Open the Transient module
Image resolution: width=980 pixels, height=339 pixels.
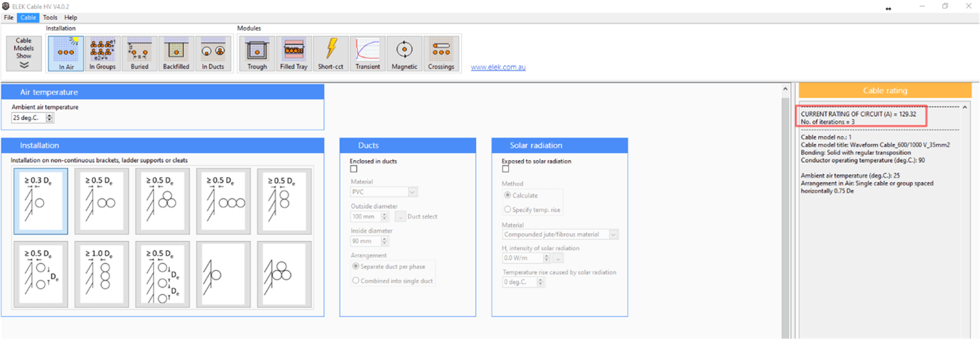tap(367, 54)
